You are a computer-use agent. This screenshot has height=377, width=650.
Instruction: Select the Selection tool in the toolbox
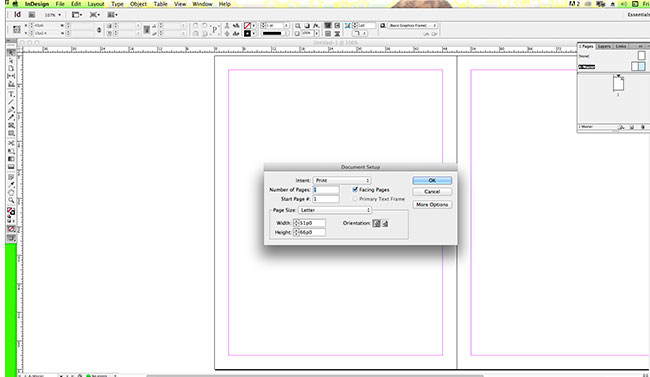[x=11, y=53]
